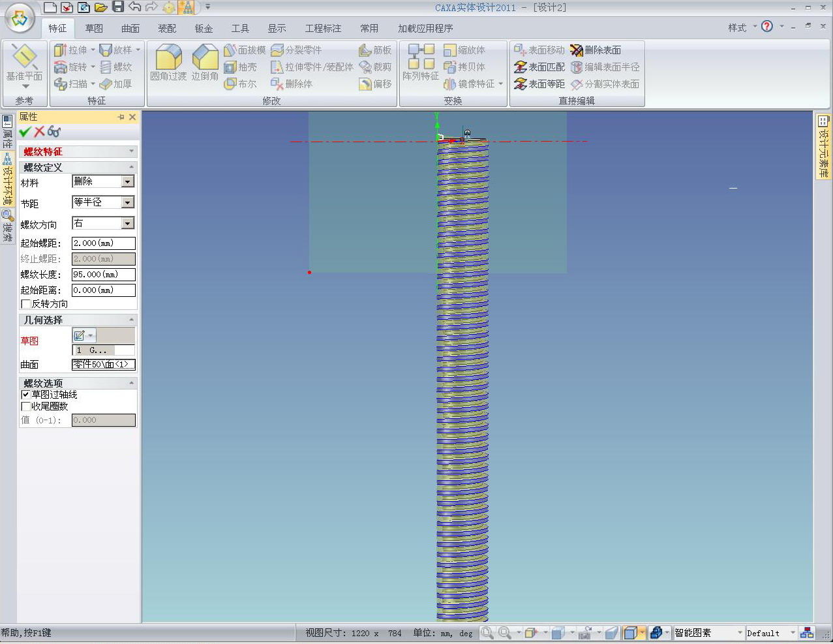Open the 镜像特征 dropdown arrow
This screenshot has width=833, height=644.
[500, 84]
